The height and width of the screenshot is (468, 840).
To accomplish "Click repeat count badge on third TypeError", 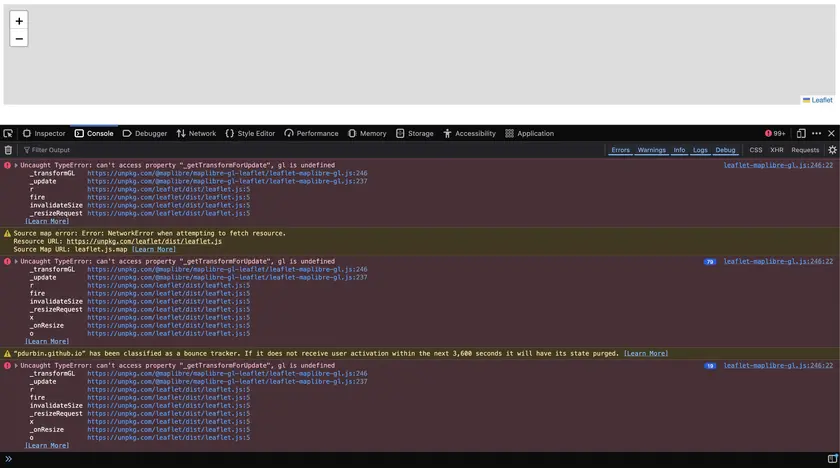I will click(710, 366).
